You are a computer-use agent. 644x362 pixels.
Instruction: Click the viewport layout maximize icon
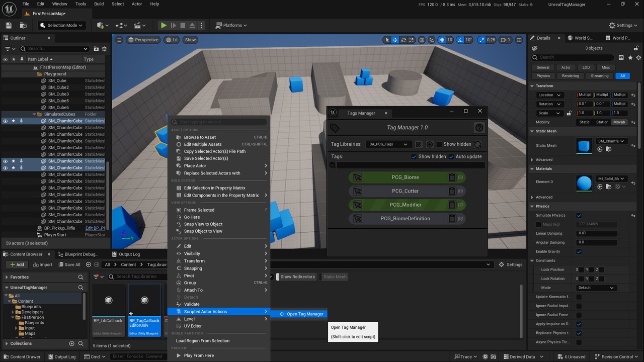519,40
